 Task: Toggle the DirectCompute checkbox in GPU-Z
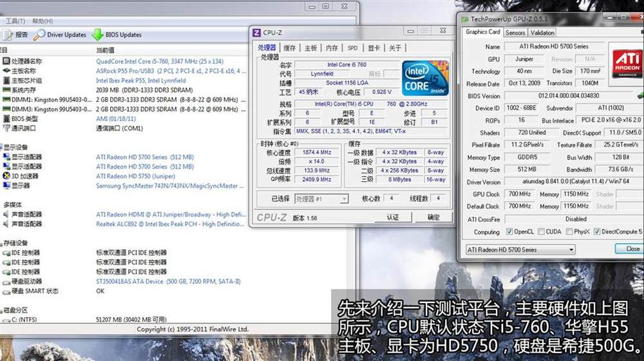point(597,231)
